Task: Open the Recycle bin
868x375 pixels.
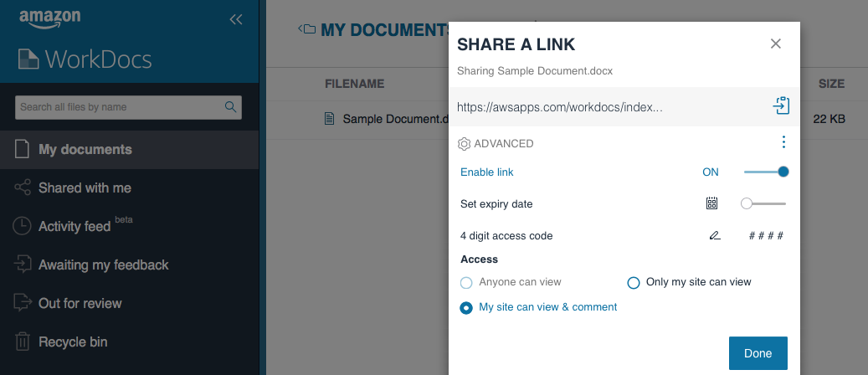Action: pyautogui.click(x=129, y=342)
